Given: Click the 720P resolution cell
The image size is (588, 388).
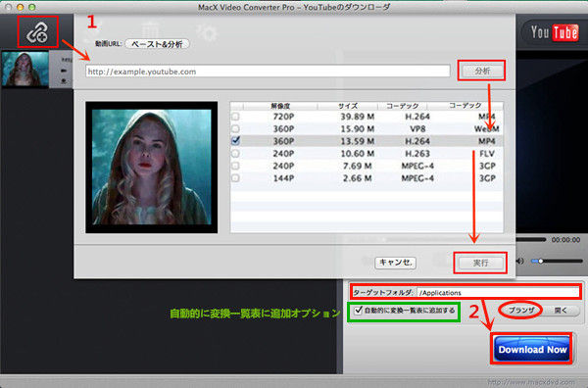Looking at the screenshot, I should [x=283, y=117].
